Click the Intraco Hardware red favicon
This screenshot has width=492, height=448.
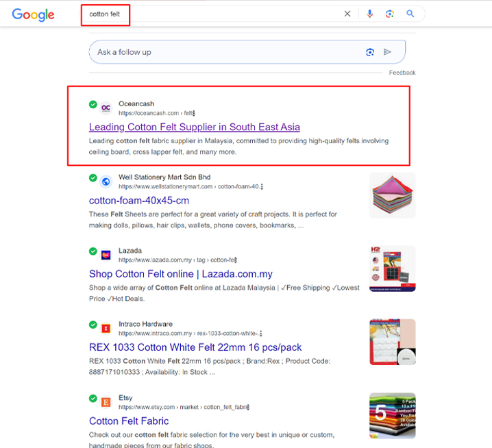pyautogui.click(x=106, y=329)
